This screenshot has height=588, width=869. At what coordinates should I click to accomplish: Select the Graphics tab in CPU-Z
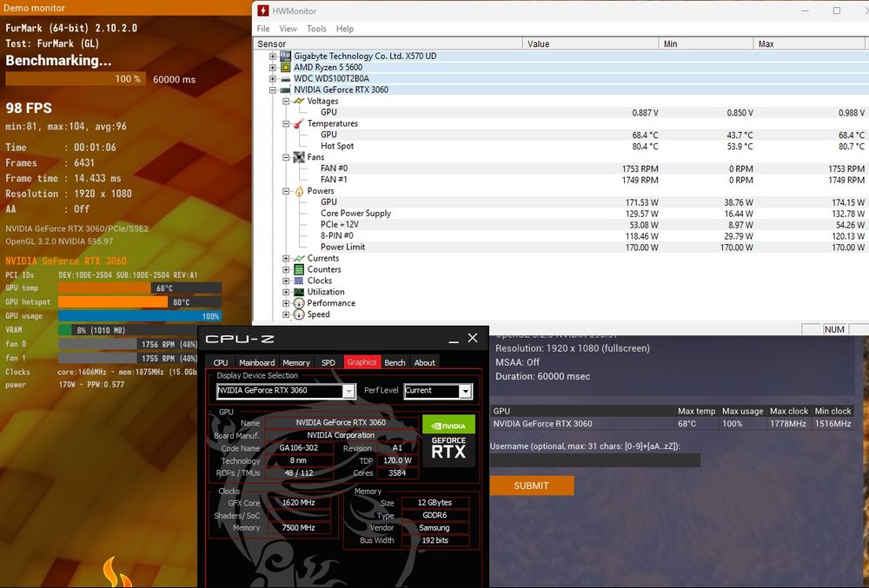click(362, 362)
